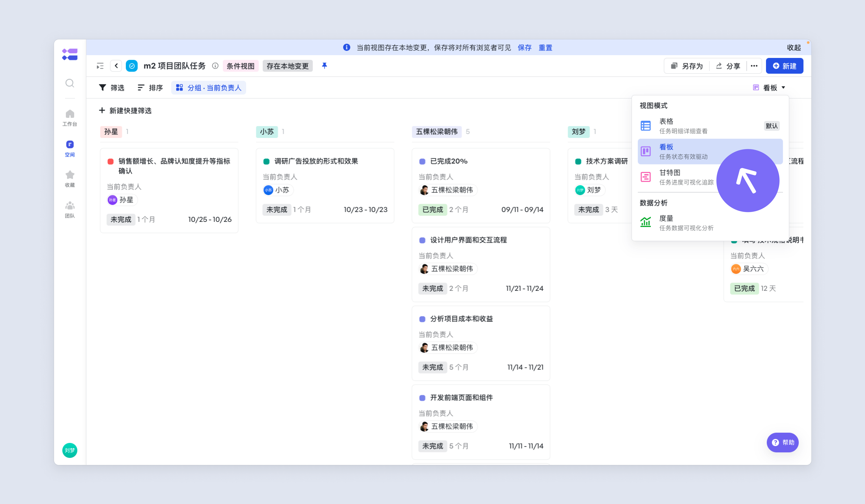Click the 刘梦 user avatar in sidebar
Viewport: 865px width, 504px height.
70,450
